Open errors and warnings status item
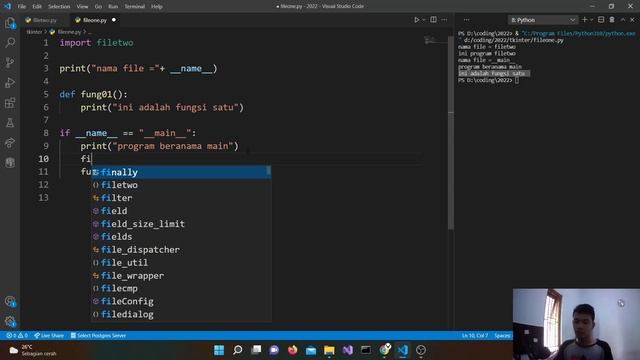The width and height of the screenshot is (640, 360). [17, 336]
